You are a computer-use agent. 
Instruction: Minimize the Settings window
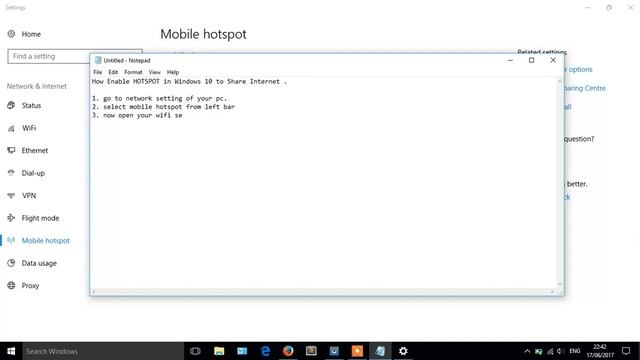click(587, 7)
